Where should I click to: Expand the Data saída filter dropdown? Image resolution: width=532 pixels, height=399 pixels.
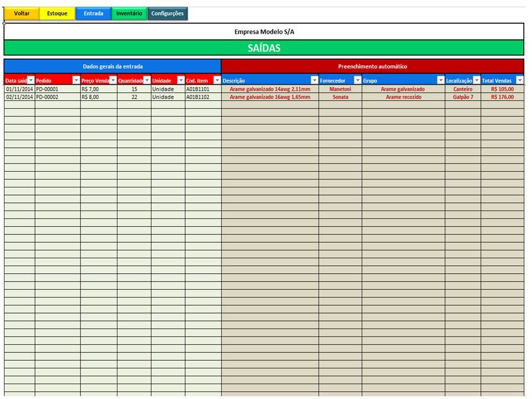pyautogui.click(x=31, y=80)
